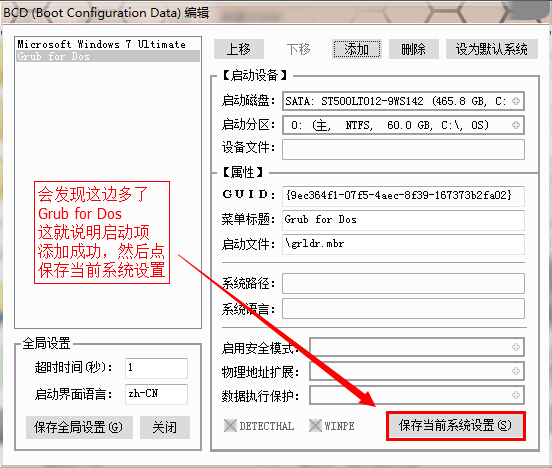This screenshot has height=468, width=552.
Task: Click the 添加 add button
Action: pyautogui.click(x=357, y=49)
